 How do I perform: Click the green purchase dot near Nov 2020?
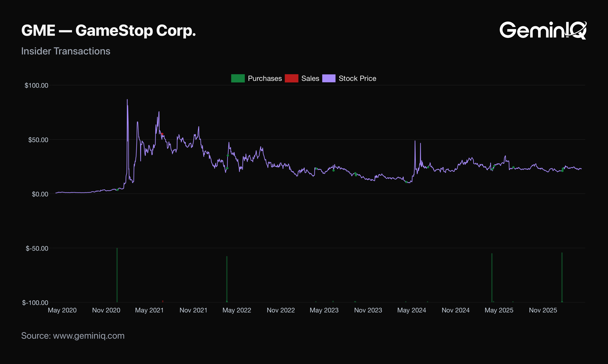point(117,190)
